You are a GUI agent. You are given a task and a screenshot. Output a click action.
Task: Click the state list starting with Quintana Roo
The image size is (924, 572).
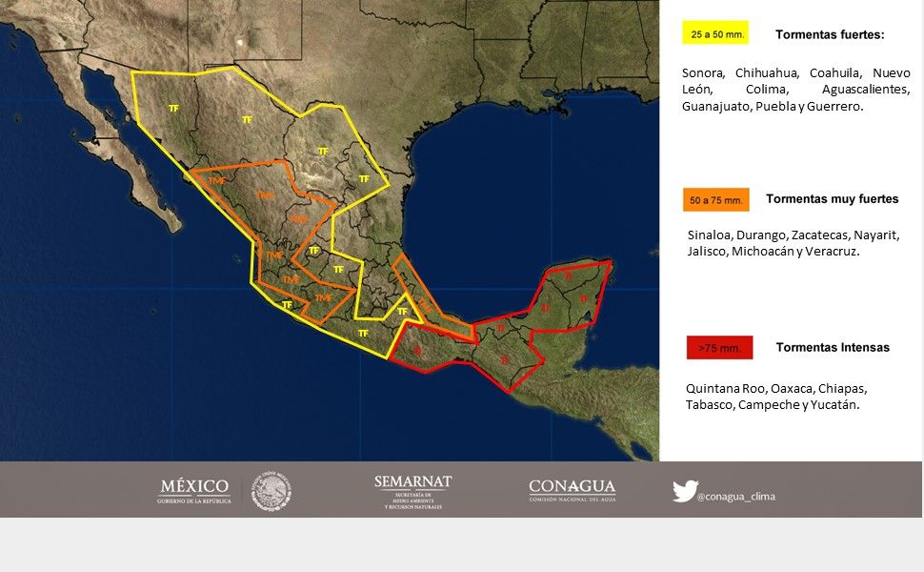776,398
